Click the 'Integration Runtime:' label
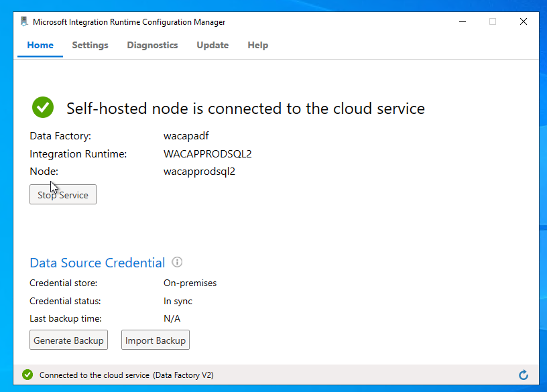The image size is (547, 392). pos(78,154)
